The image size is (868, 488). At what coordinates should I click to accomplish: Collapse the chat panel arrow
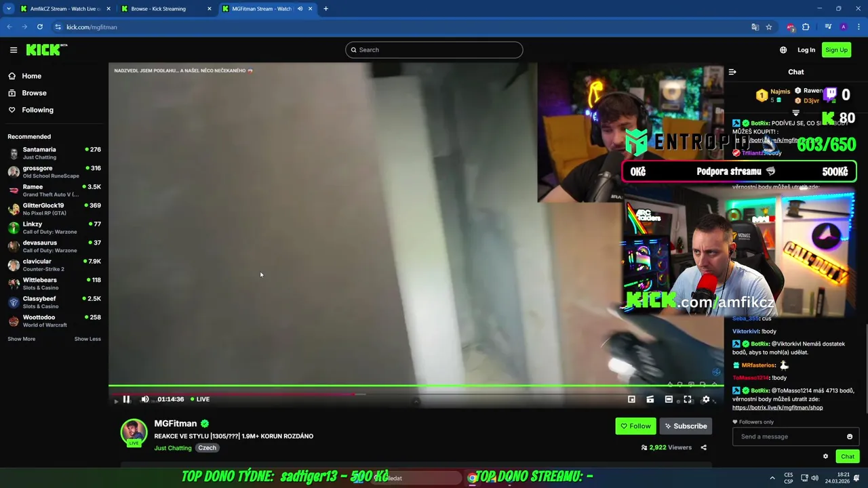732,72
